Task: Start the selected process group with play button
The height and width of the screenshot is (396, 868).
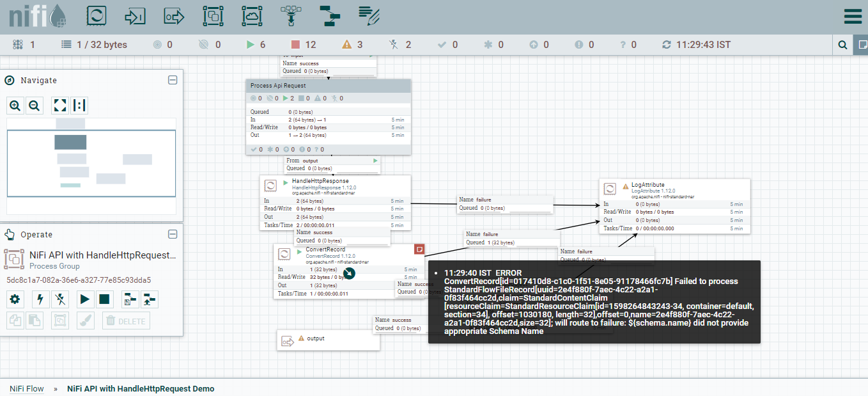Action: [85, 299]
